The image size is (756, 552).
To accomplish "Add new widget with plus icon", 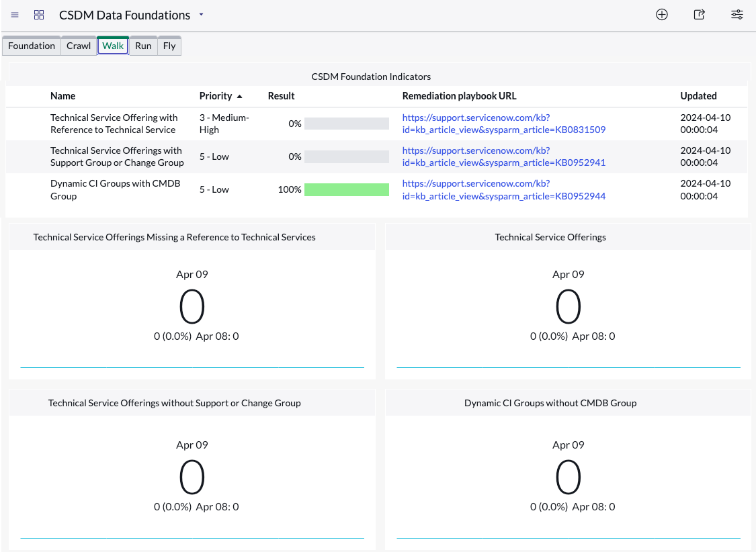I will [662, 15].
